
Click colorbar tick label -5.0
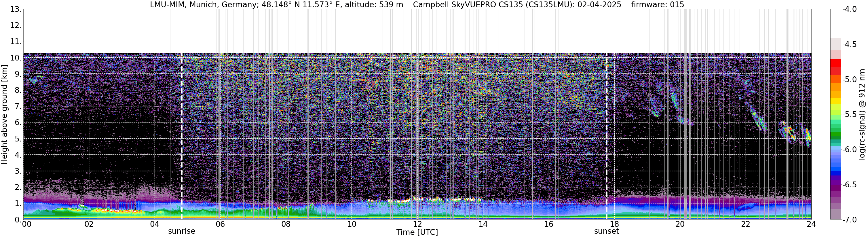pos(850,79)
